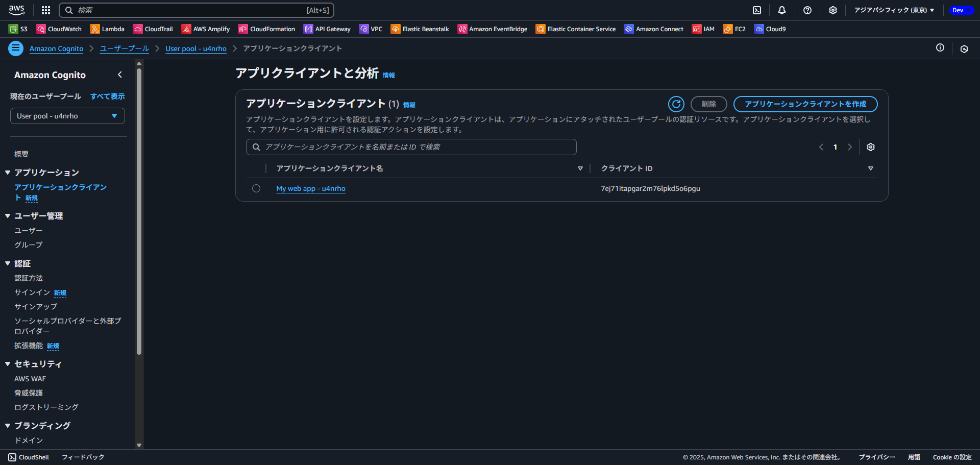Open Lambda favorite shortcut
The image size is (980, 465).
107,29
